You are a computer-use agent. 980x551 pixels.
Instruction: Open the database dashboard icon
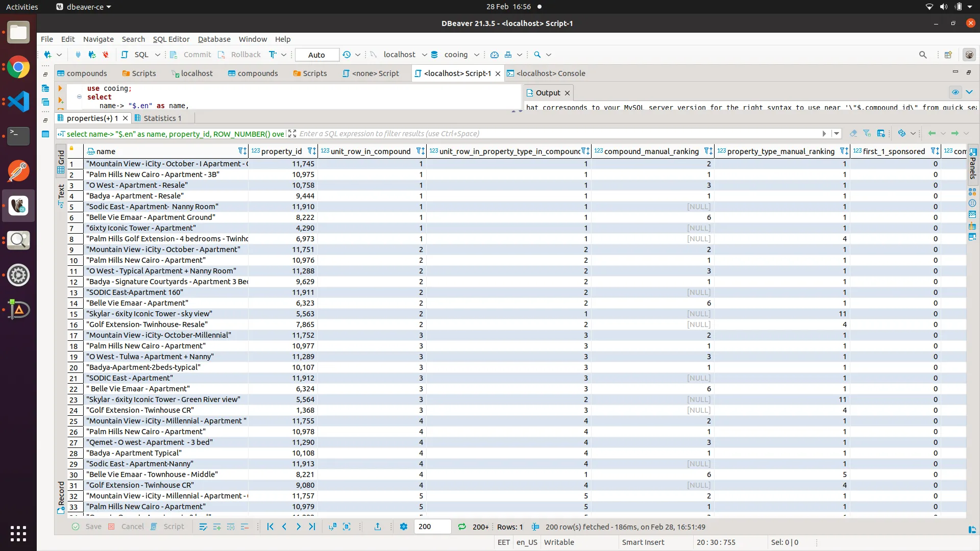(494, 55)
